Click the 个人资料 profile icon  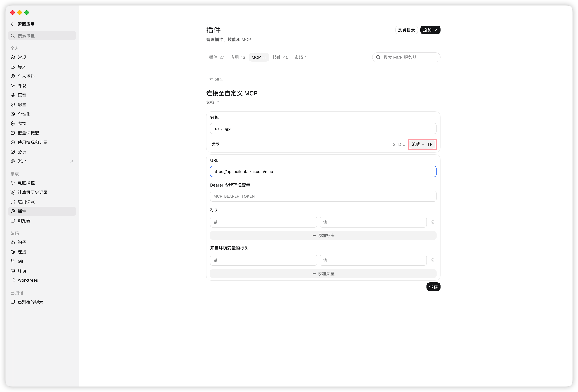point(13,76)
